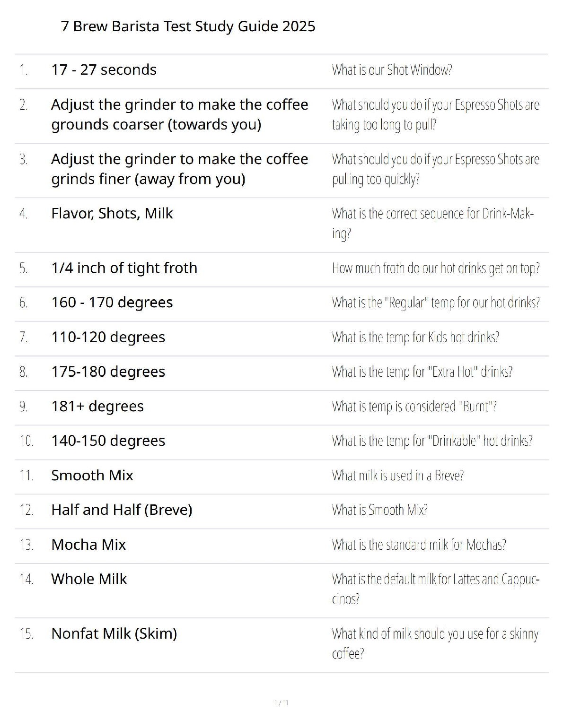Select the '175-180 degrees' answer
Screen dimensions: 563x728
tap(108, 372)
